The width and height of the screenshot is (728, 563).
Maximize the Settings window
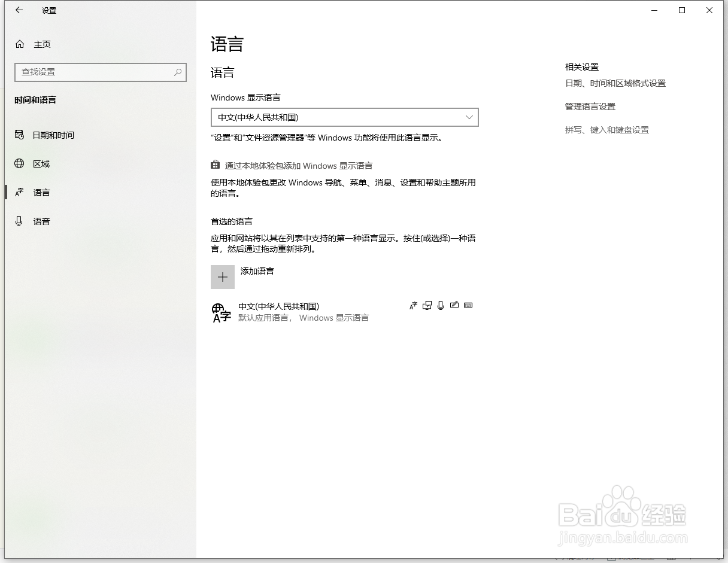tap(682, 10)
